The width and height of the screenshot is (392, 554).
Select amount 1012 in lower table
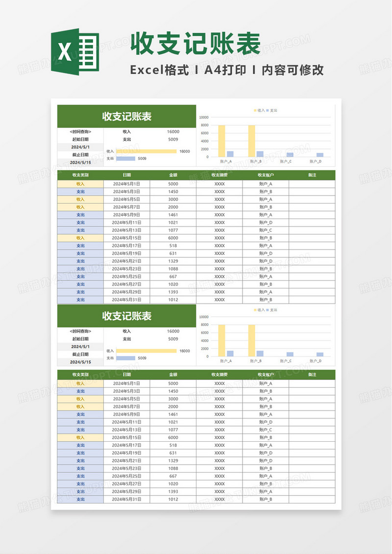coord(173,499)
